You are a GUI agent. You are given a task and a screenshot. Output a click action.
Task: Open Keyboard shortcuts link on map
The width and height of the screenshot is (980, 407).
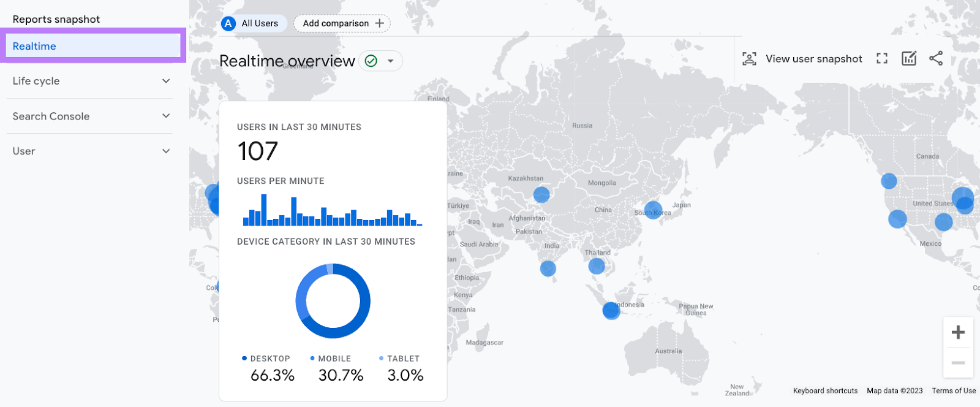point(825,391)
